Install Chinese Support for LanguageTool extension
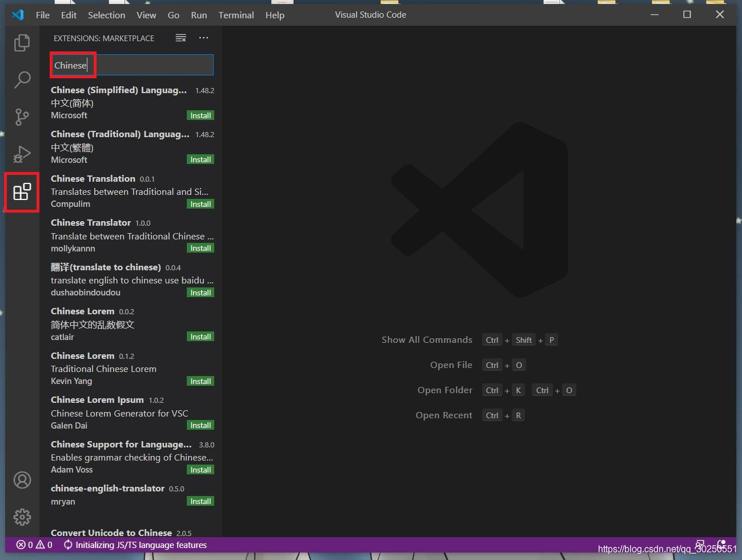Viewport: 742px width, 560px height. point(200,470)
